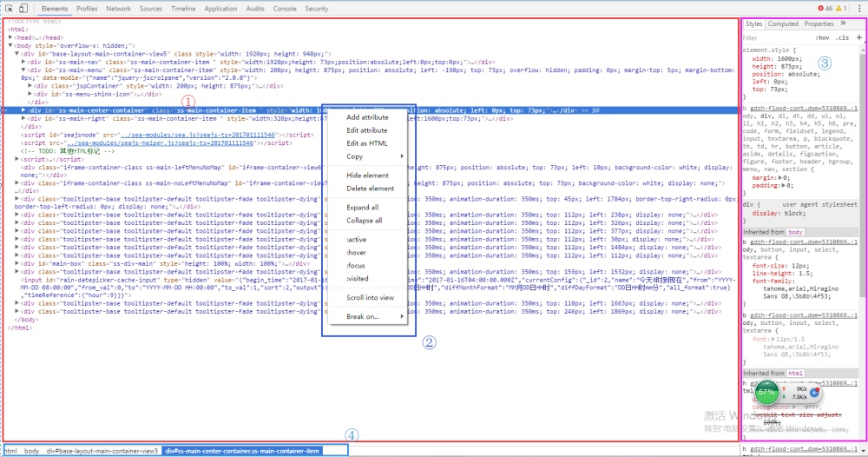This screenshot has height=457, width=868.
Task: Activate the inspect element picker icon
Action: (x=9, y=9)
